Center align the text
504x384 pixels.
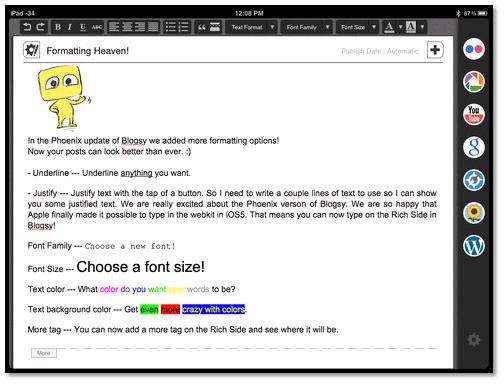[127, 27]
